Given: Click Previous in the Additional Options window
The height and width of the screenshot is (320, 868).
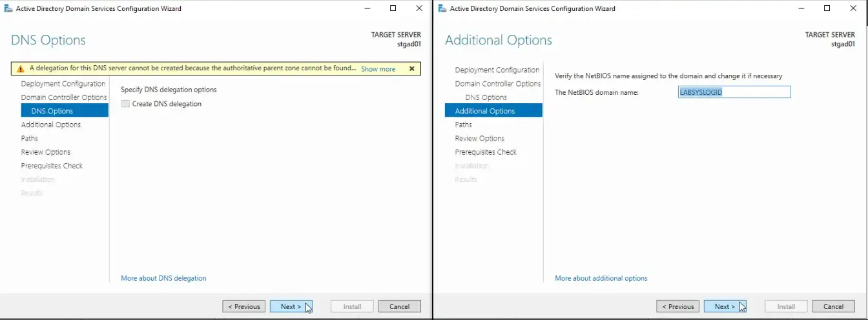Looking at the screenshot, I should pyautogui.click(x=677, y=306).
